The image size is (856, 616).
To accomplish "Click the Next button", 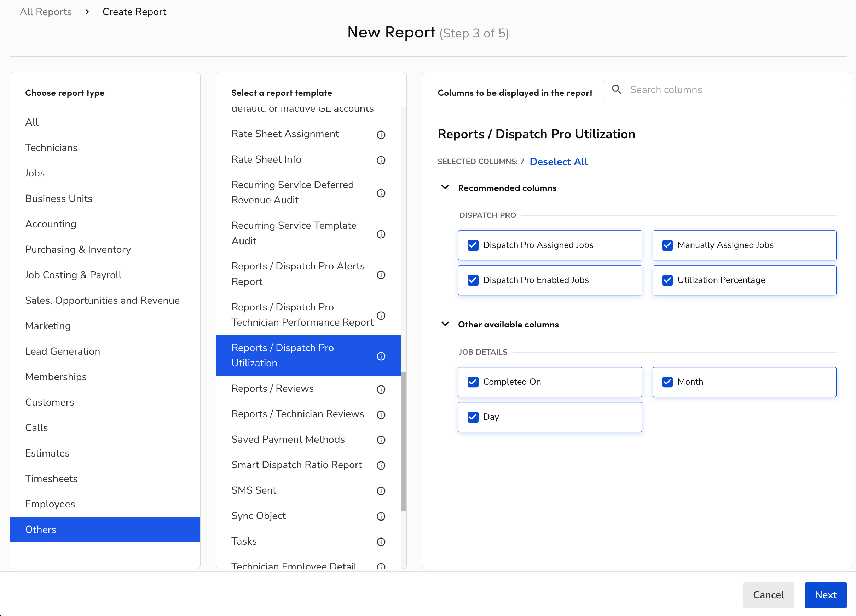I will 825,595.
